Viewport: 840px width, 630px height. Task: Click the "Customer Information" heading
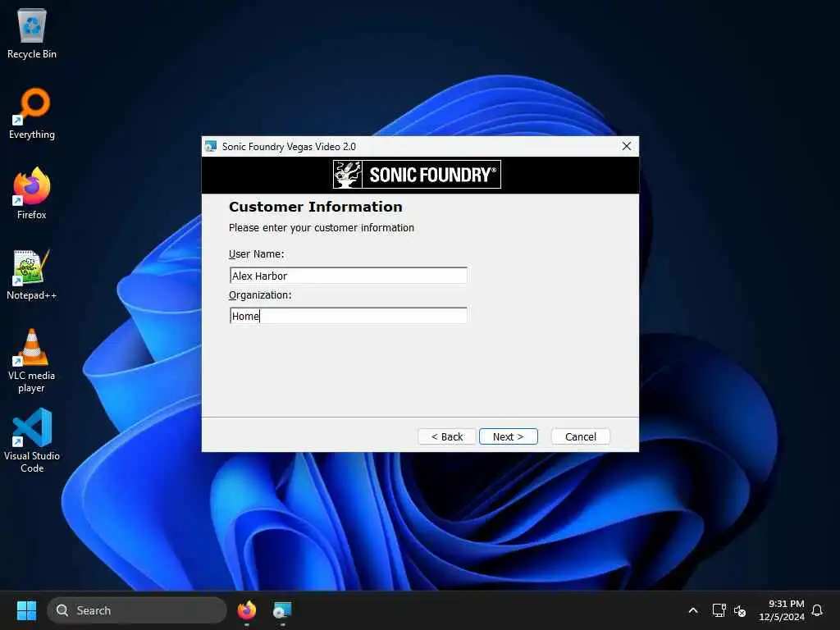click(x=316, y=207)
